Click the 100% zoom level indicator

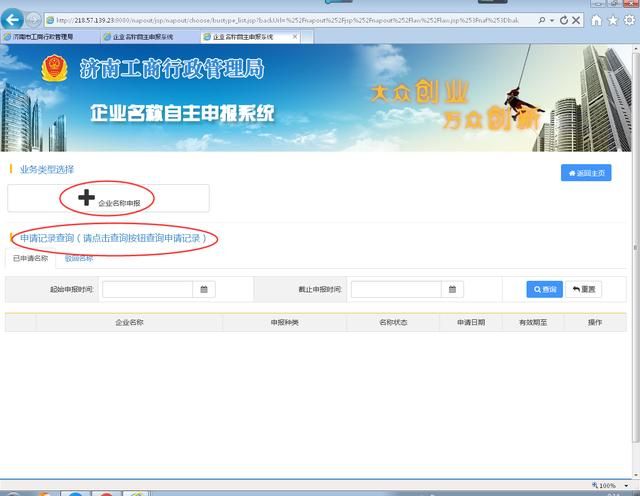click(604, 486)
